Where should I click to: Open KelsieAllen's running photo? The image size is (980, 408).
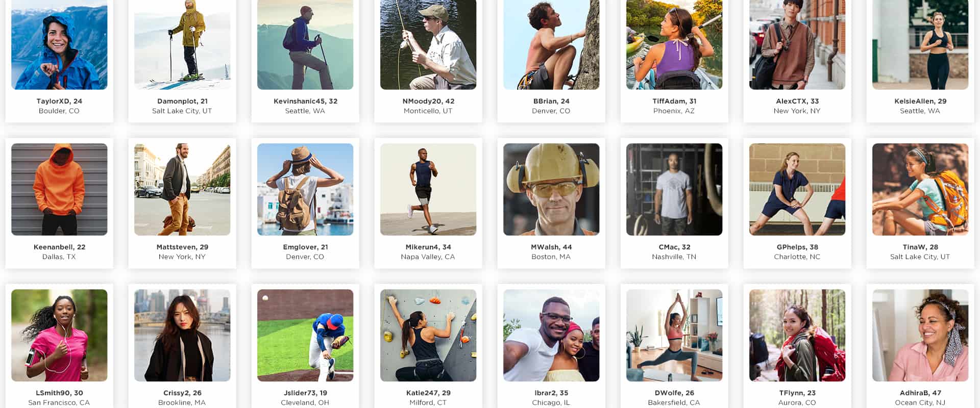920,44
